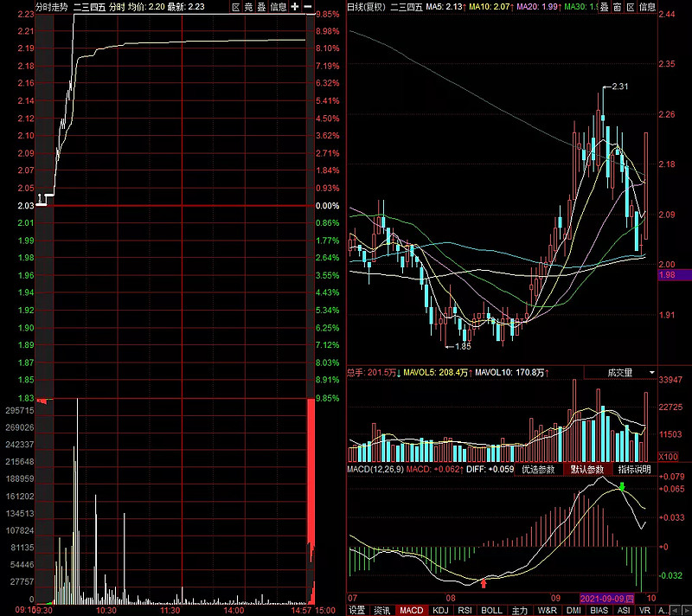Switch to the KDJ indicator tab
Image resolution: width=692 pixels, height=616 pixels.
pyautogui.click(x=440, y=610)
